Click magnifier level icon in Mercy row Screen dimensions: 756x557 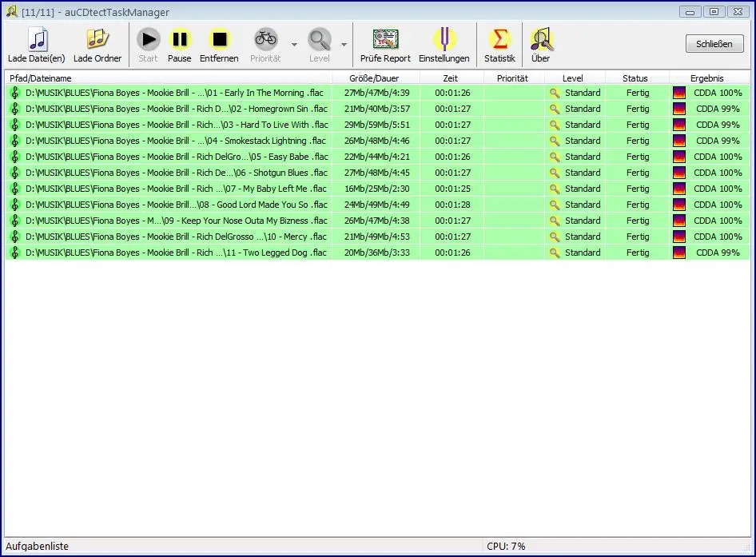tap(555, 237)
